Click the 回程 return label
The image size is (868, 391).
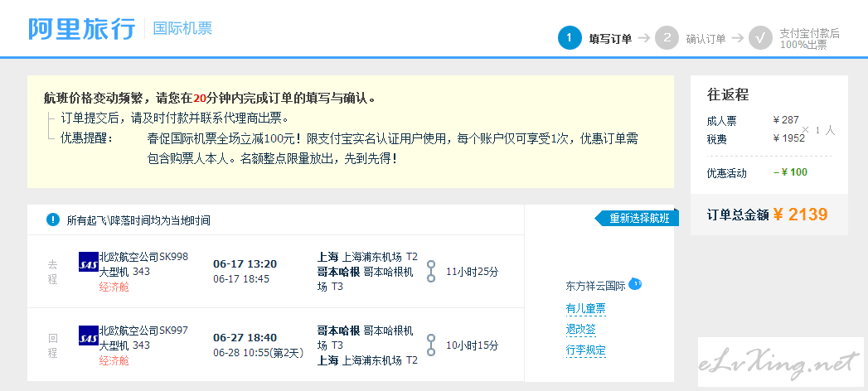(52, 345)
